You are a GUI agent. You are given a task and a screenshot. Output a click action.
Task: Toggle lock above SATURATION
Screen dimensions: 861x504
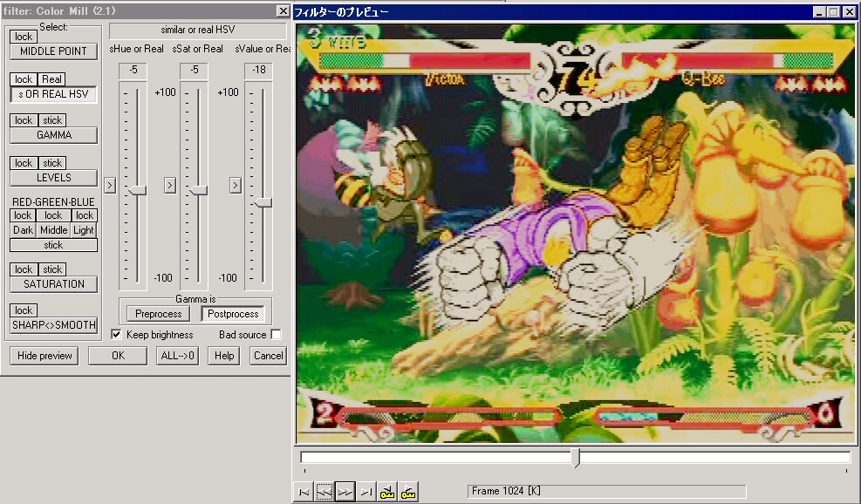pyautogui.click(x=23, y=269)
